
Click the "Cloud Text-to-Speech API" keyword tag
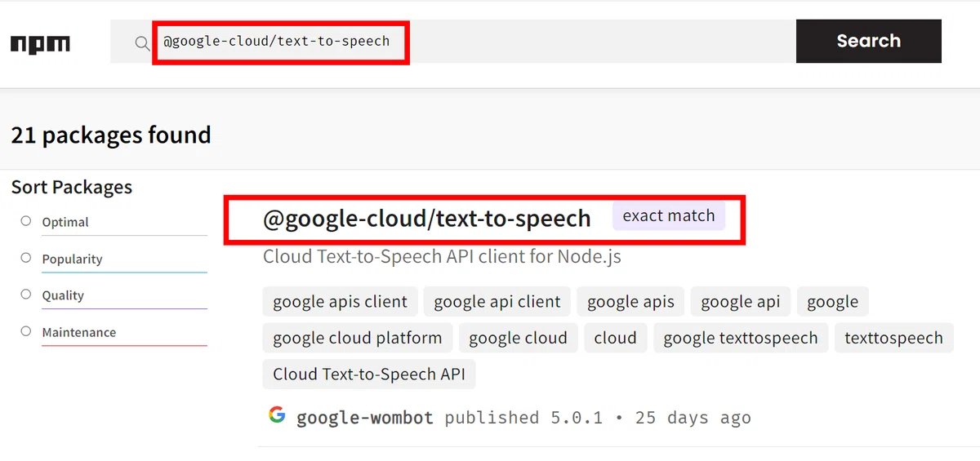click(x=369, y=374)
